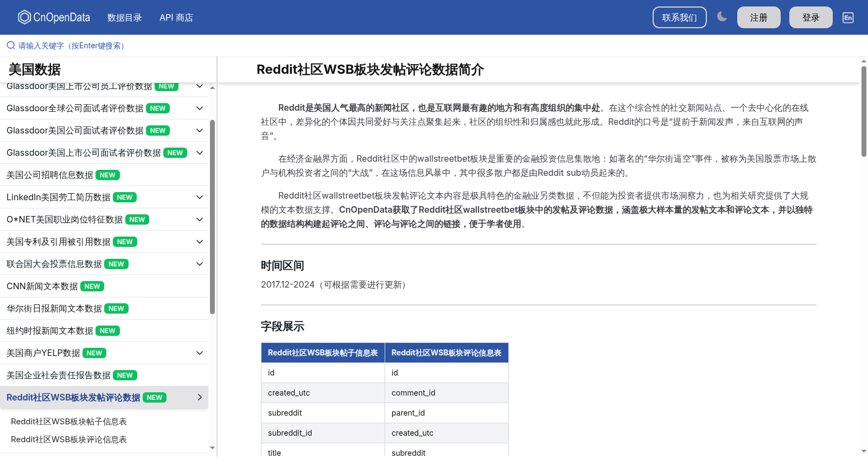
Task: Expand 美国商户YELP数据 chevron
Action: (x=200, y=353)
